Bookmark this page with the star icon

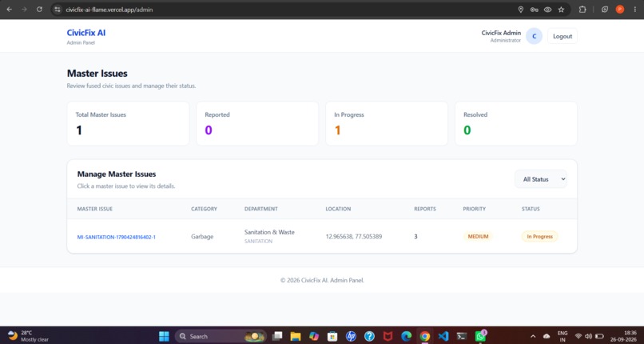(x=561, y=10)
